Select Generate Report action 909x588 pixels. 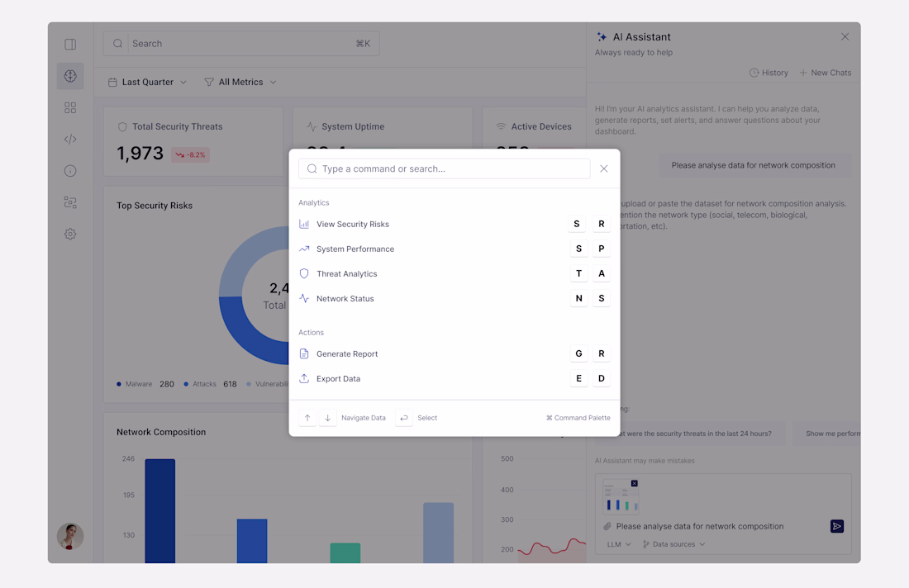pos(454,354)
